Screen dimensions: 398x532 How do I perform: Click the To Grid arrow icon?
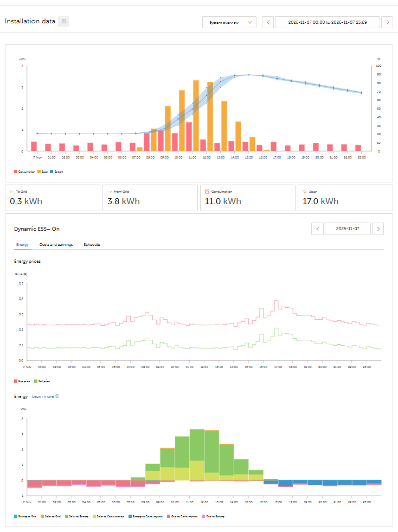12,192
